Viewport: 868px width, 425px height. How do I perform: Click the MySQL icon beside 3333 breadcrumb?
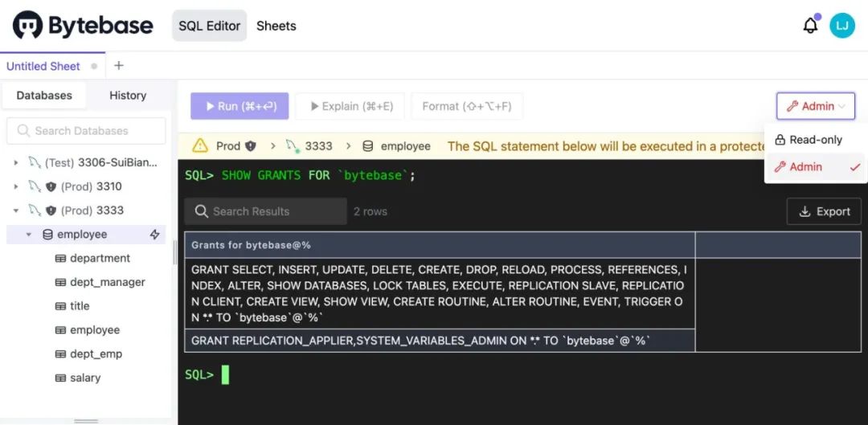point(293,146)
